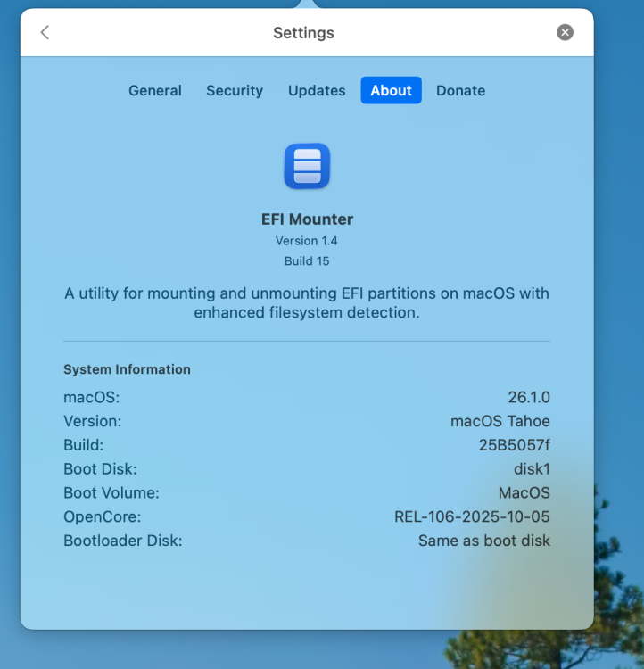Image resolution: width=644 pixels, height=669 pixels.
Task: Click the Bootloader Disk: label
Action: (122, 541)
